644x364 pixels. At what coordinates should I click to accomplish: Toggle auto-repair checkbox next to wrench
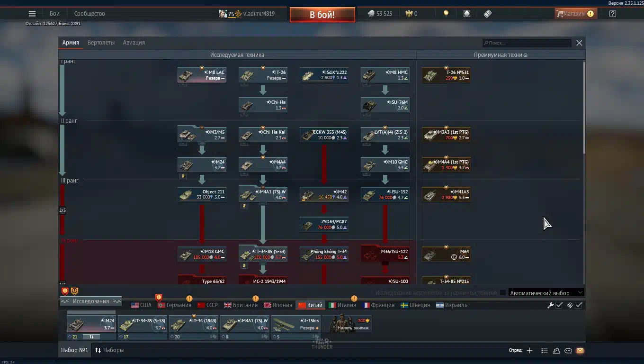pyautogui.click(x=559, y=305)
